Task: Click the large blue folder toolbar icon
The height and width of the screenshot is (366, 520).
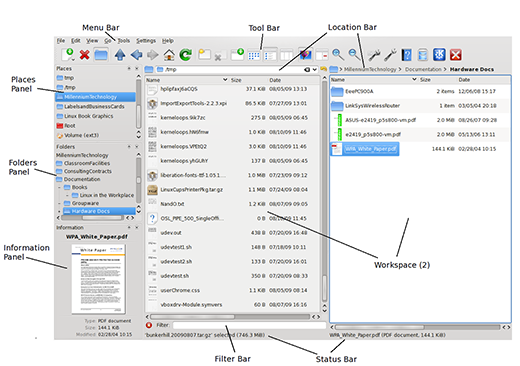Action: point(101,55)
